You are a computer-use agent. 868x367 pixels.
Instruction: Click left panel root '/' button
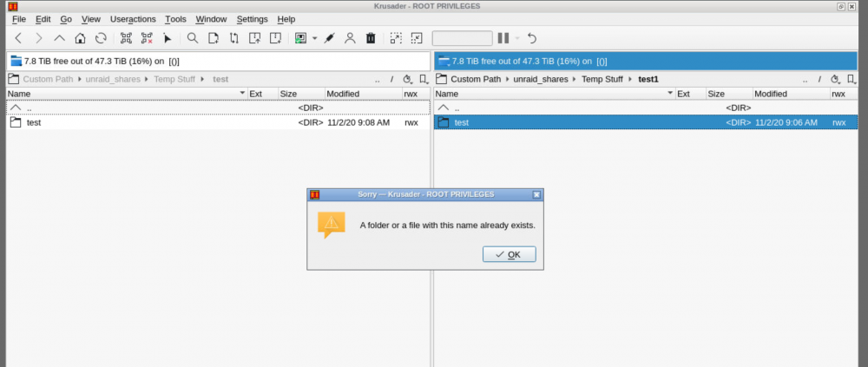pyautogui.click(x=392, y=79)
